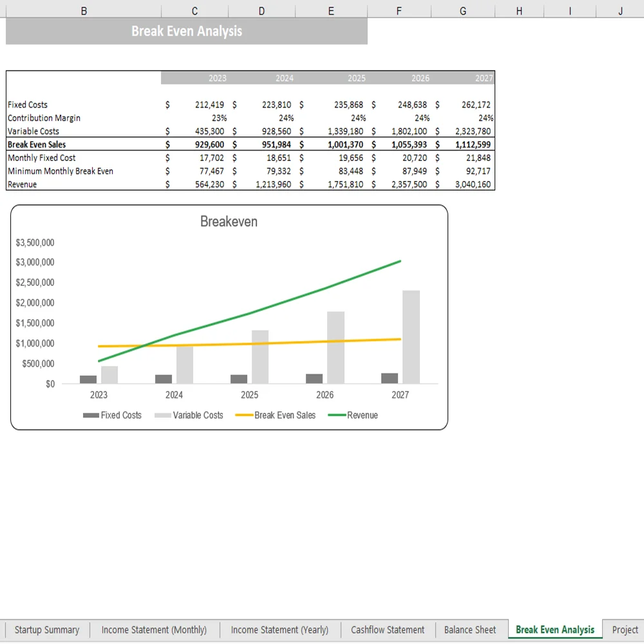Open the Income Statement (Yearly) tab
Screen dimensions: 644x644
pos(280,630)
